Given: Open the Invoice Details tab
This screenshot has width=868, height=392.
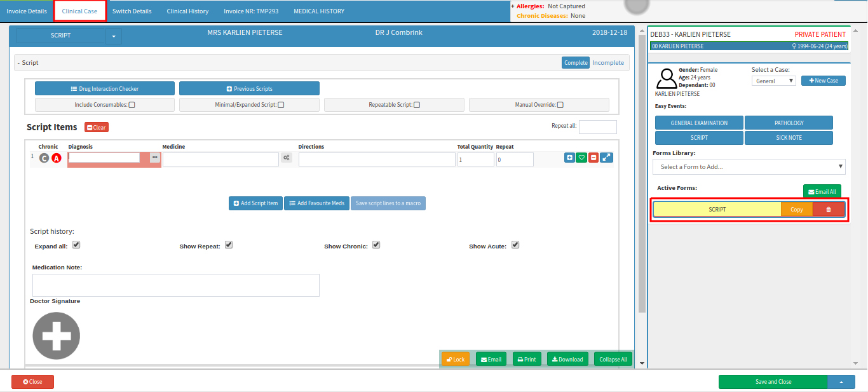Looking at the screenshot, I should (27, 11).
